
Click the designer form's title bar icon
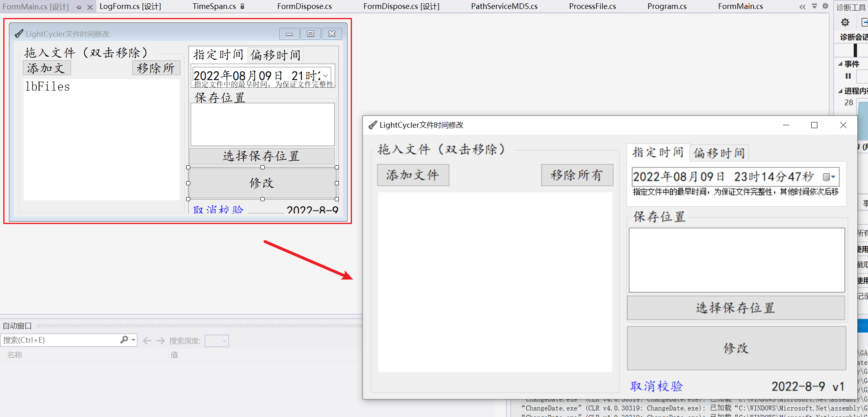19,34
